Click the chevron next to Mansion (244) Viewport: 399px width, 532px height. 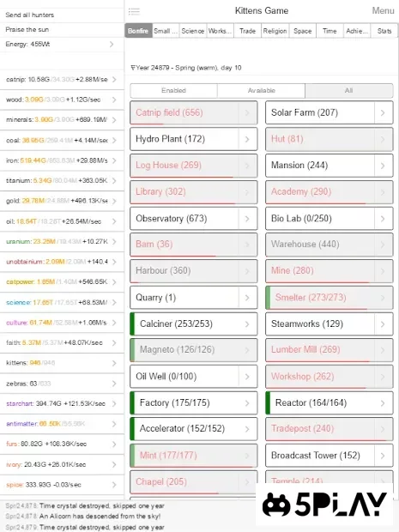click(x=383, y=166)
